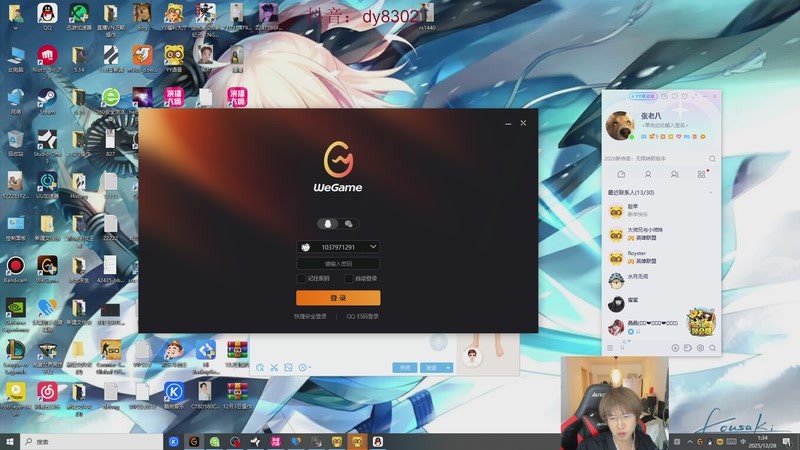800x450 pixels.
Task: Click the YY download icon at panel bottom
Action: [675, 348]
